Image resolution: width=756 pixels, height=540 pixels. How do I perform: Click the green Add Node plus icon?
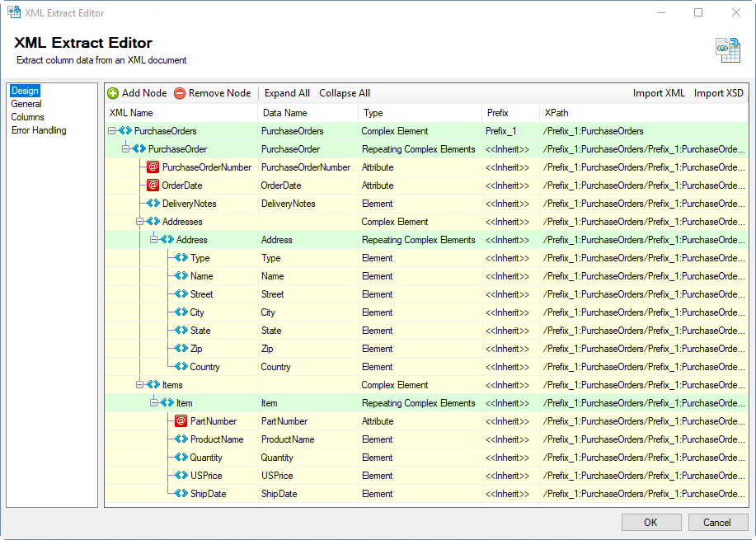pyautogui.click(x=113, y=93)
